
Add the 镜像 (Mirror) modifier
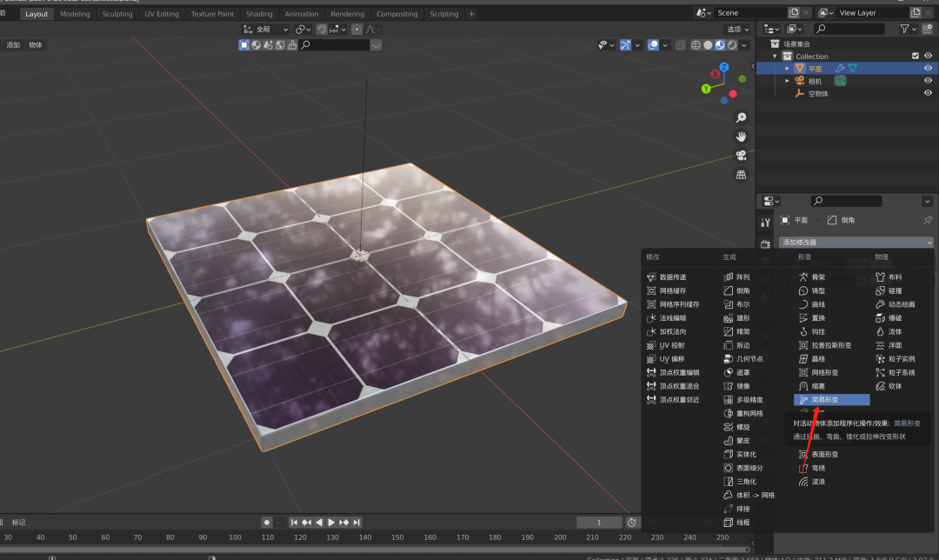[x=737, y=386]
